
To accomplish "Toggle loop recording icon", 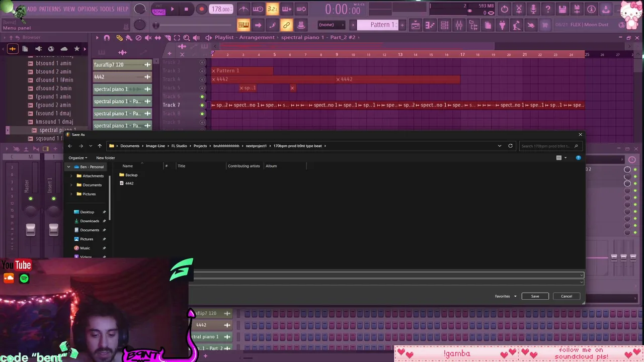I will click(301, 9).
